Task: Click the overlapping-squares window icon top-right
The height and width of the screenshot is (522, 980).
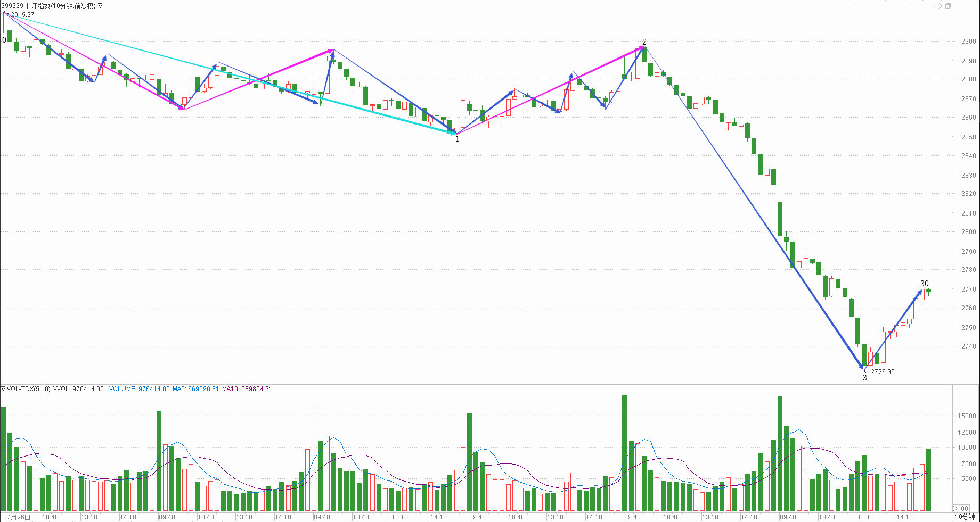Action: (x=948, y=6)
